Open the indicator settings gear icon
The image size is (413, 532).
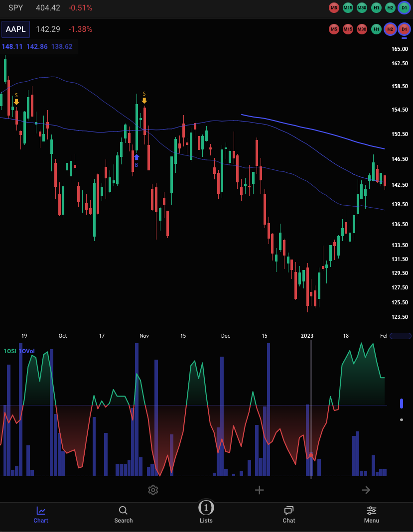[153, 490]
